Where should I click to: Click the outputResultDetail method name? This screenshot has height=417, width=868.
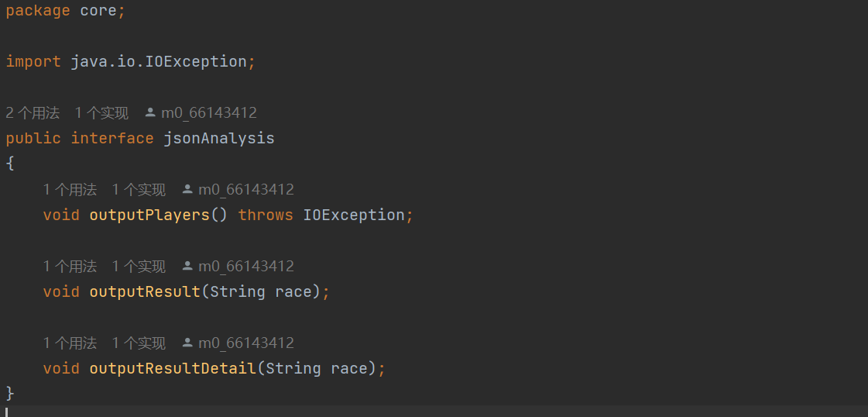pyautogui.click(x=173, y=368)
